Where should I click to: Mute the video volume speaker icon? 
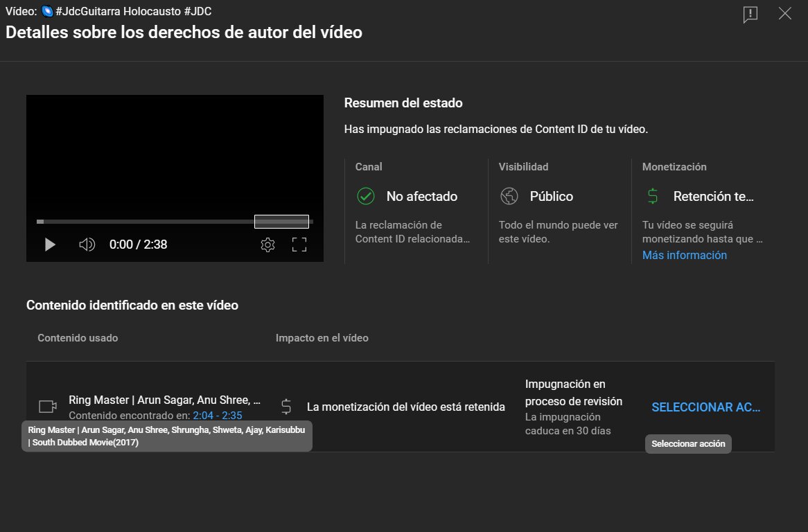click(x=87, y=245)
